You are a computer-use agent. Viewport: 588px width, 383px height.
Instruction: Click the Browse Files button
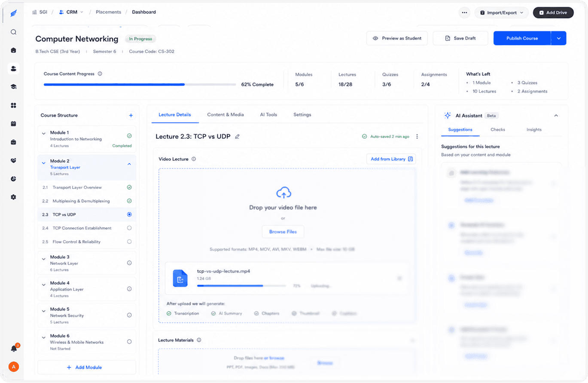(283, 232)
